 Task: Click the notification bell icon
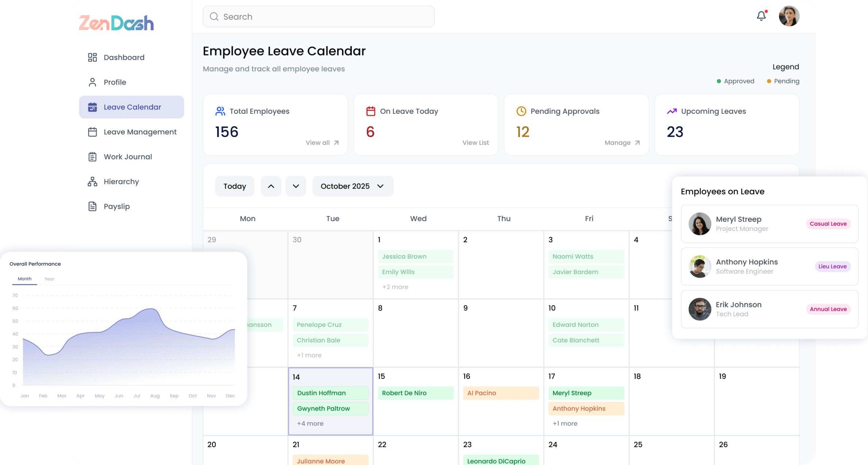[x=761, y=16]
